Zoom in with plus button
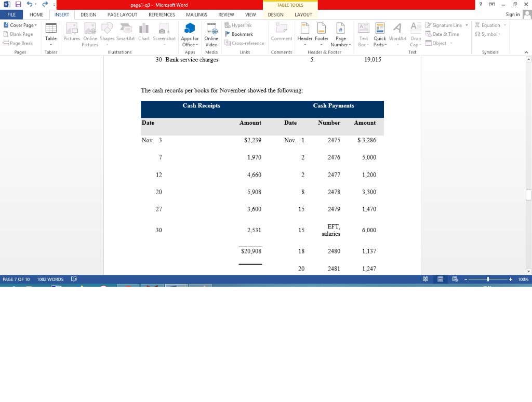 pos(510,279)
